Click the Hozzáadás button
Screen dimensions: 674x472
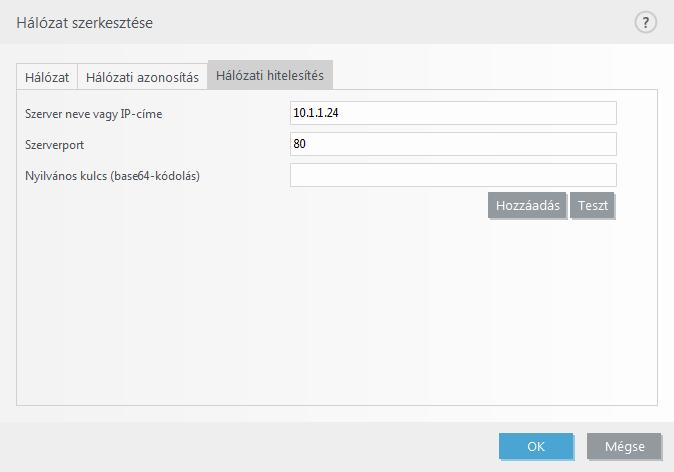click(x=527, y=205)
